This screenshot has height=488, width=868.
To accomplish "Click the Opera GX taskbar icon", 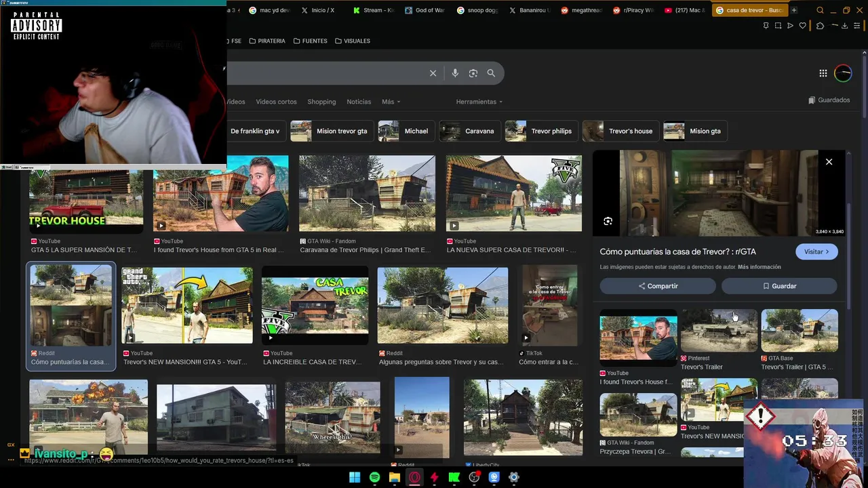I will 414,477.
